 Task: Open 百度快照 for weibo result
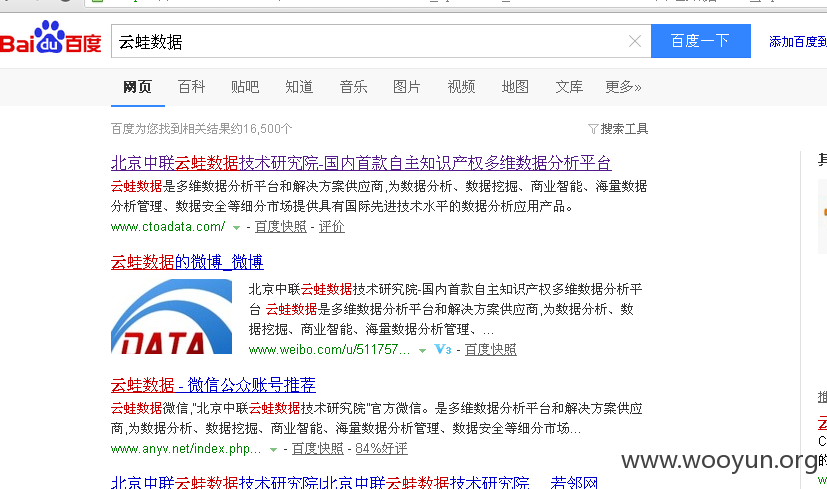tap(491, 350)
